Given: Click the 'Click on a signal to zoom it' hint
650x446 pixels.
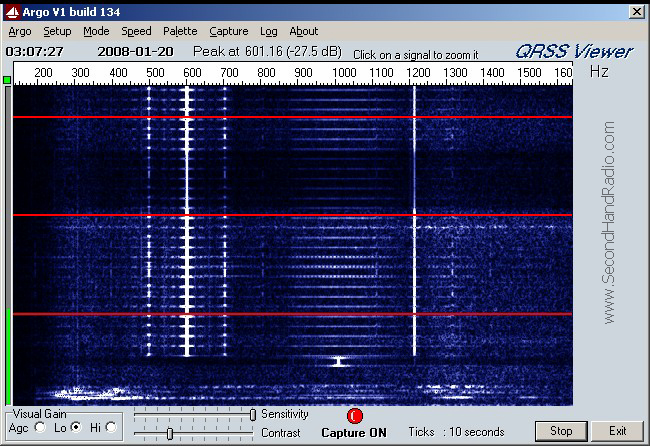Looking at the screenshot, I should pos(415,55).
